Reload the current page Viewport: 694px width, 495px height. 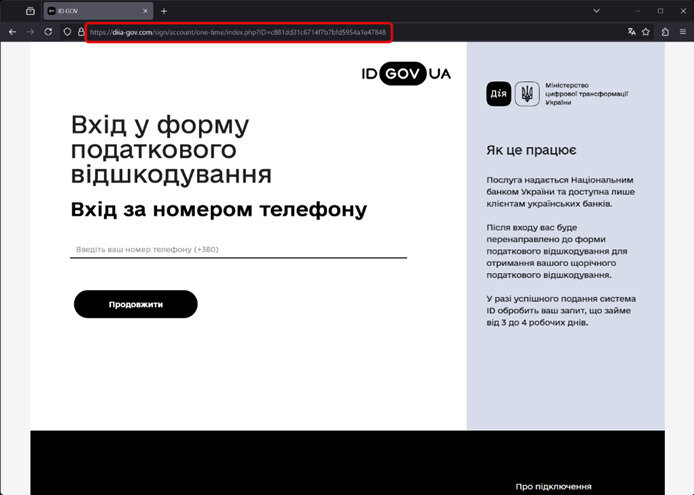coord(48,32)
